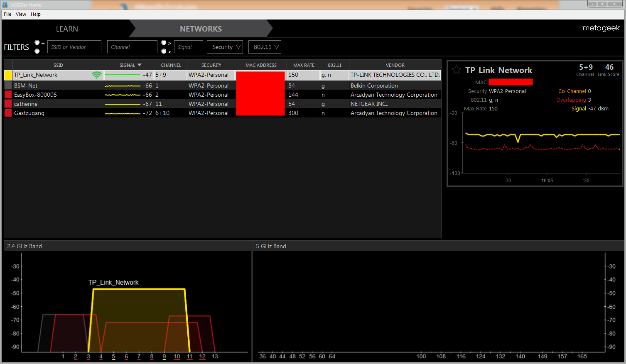The width and height of the screenshot is (626, 364).
Task: Sort by the 802.11 column header
Action: coord(334,65)
